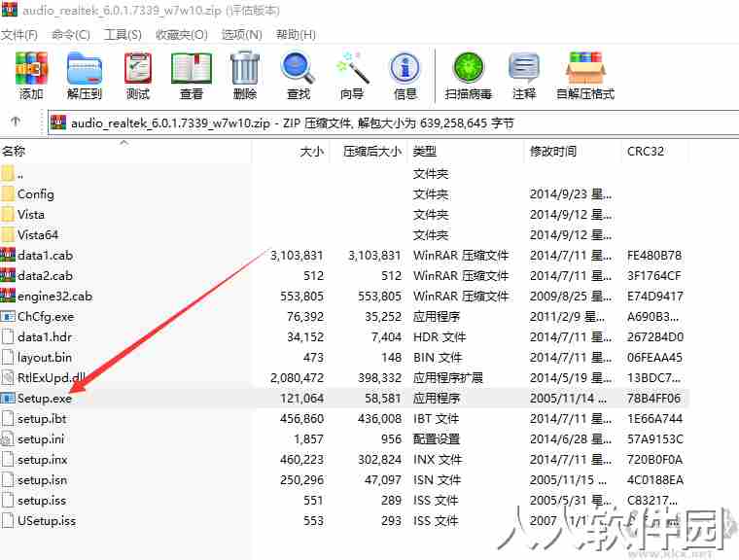Click the parent folder ".." icon

[8, 173]
